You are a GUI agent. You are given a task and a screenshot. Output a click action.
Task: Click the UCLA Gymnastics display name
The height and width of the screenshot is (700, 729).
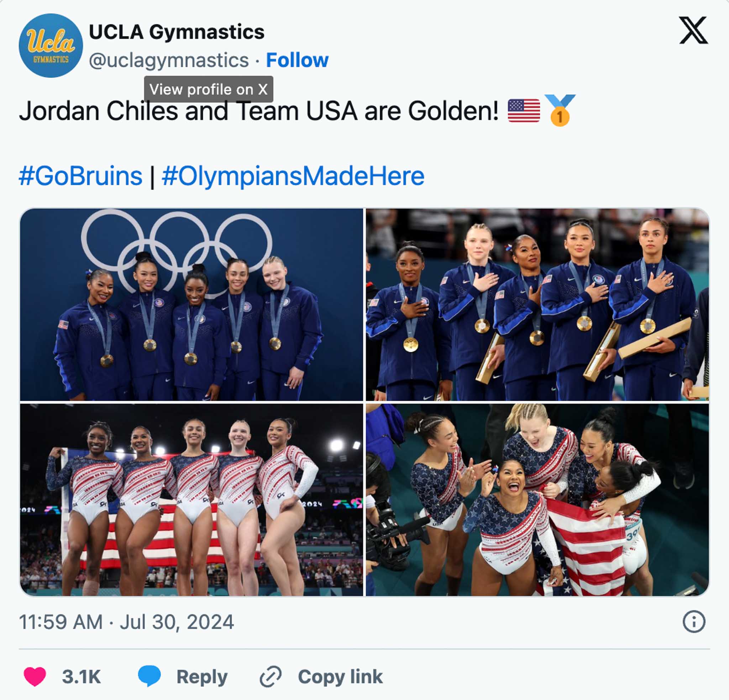coord(177,32)
